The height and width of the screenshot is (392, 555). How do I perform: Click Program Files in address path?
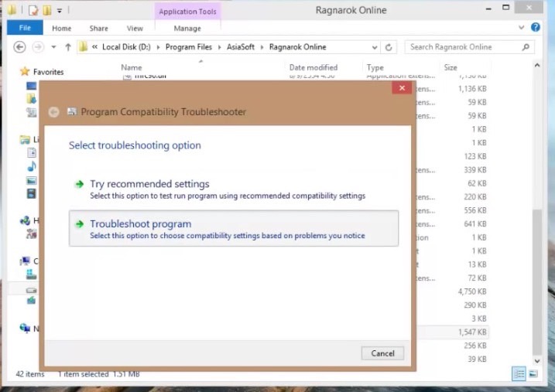coord(189,47)
